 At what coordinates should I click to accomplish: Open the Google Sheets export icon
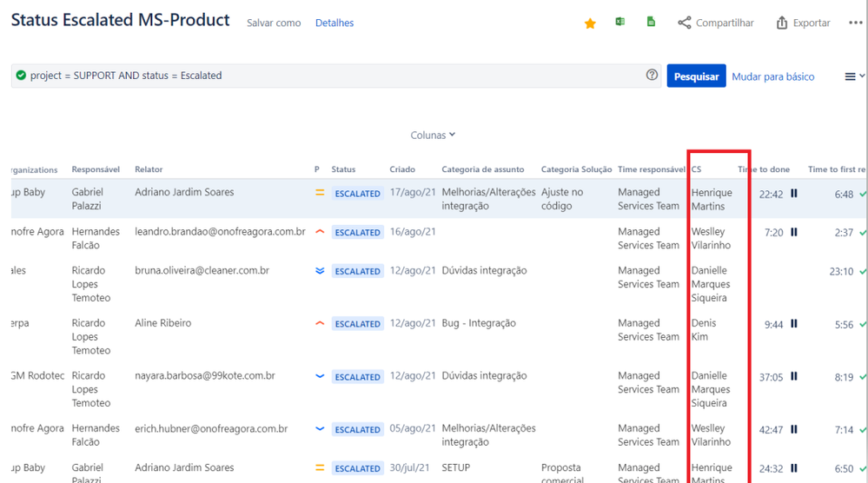651,22
